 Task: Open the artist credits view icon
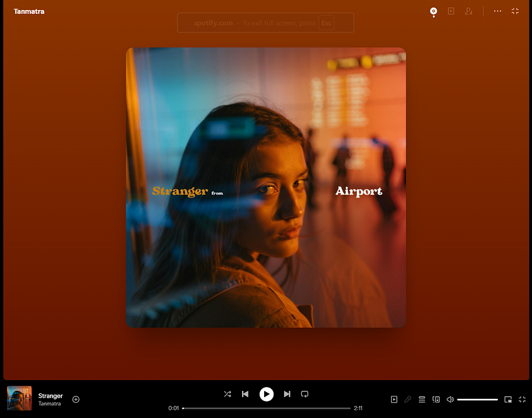pos(469,11)
